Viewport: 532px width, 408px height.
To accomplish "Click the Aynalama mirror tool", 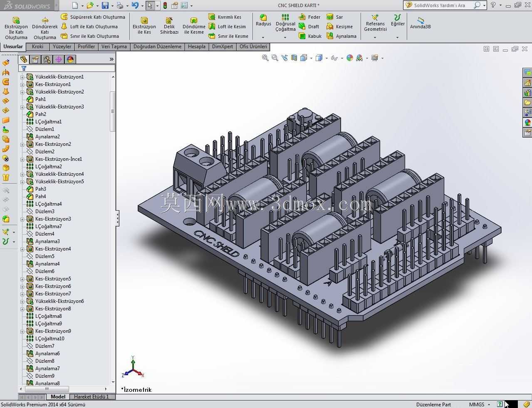I will pos(341,36).
